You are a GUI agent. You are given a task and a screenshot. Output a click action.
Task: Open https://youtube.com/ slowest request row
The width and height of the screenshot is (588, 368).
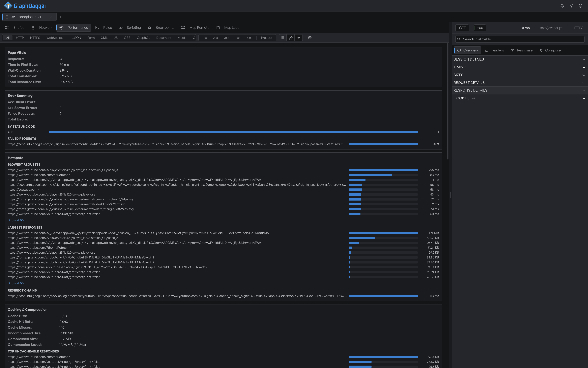[x=223, y=190]
